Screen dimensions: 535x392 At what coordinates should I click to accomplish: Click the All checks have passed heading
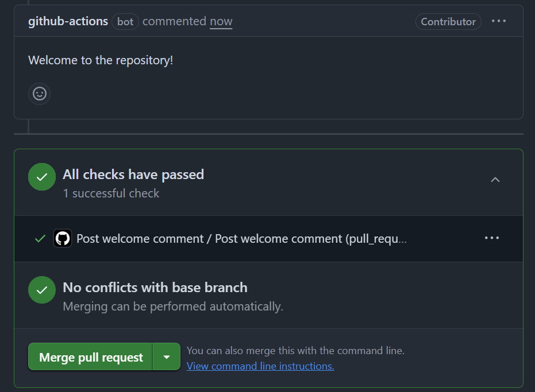pyautogui.click(x=133, y=174)
